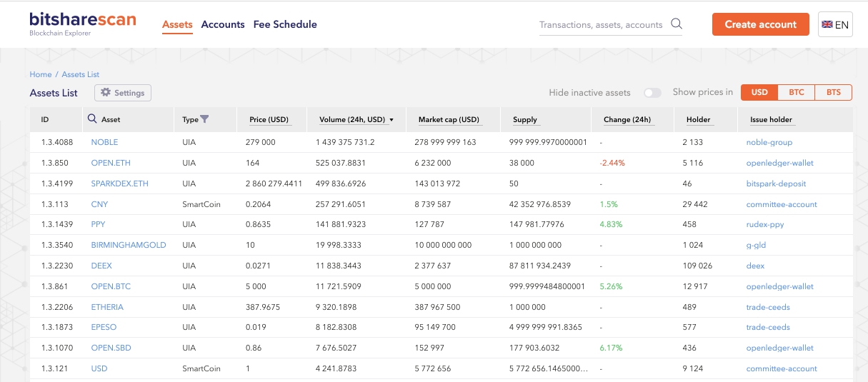
Task: Open the BIRMINGHAMGOLD asset link
Action: coord(129,245)
